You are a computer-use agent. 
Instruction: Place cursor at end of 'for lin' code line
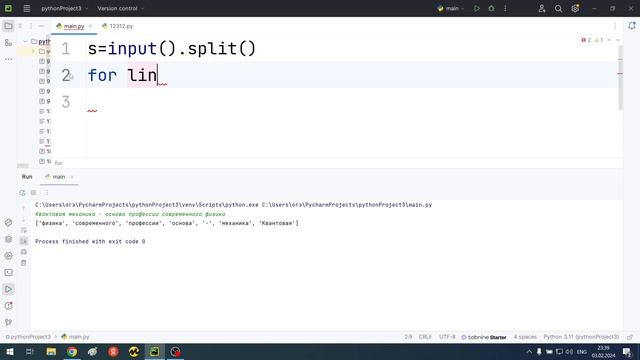(158, 76)
